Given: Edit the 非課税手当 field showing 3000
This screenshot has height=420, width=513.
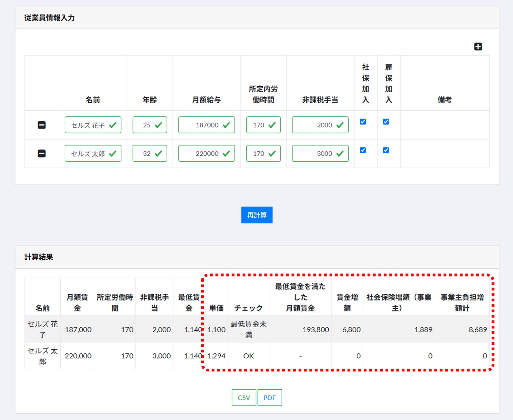Looking at the screenshot, I should [320, 153].
